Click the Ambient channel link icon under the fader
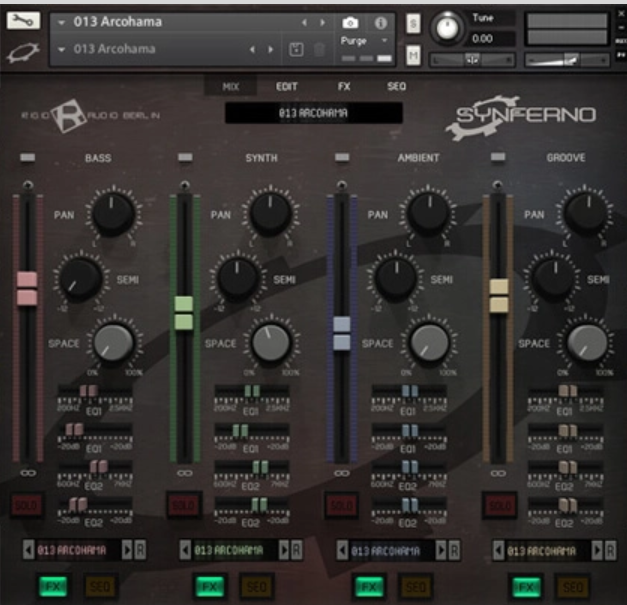Image resolution: width=627 pixels, height=605 pixels. pyautogui.click(x=341, y=473)
